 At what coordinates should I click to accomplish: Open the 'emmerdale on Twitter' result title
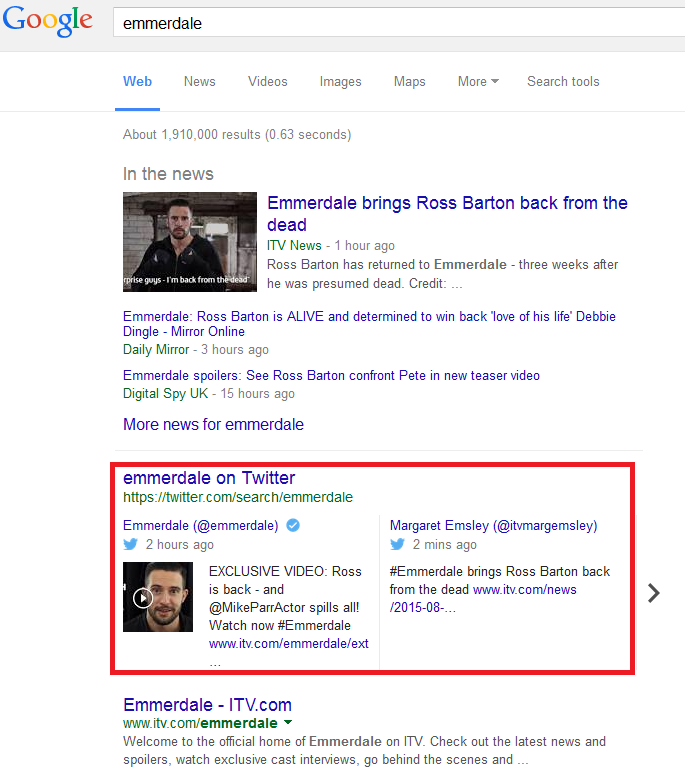click(209, 478)
